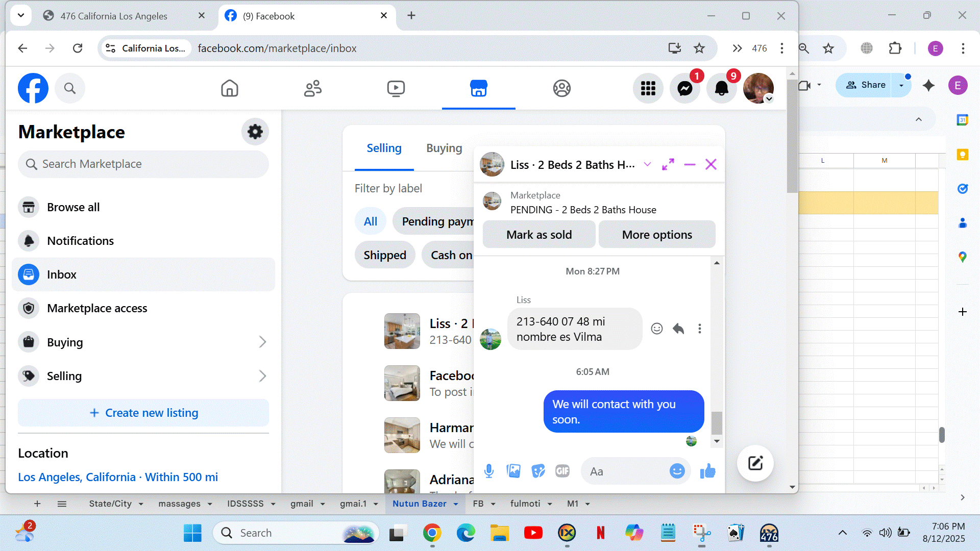Open Facebook notifications bell
980x551 pixels.
pyautogui.click(x=721, y=88)
